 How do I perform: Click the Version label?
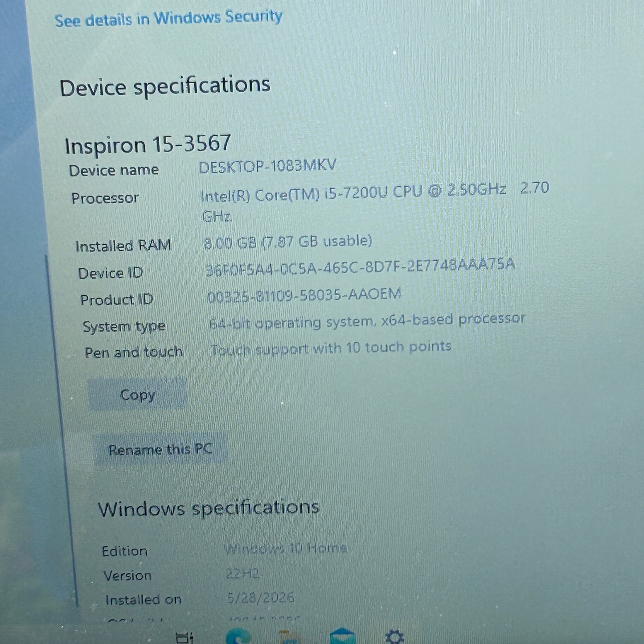coord(127,575)
